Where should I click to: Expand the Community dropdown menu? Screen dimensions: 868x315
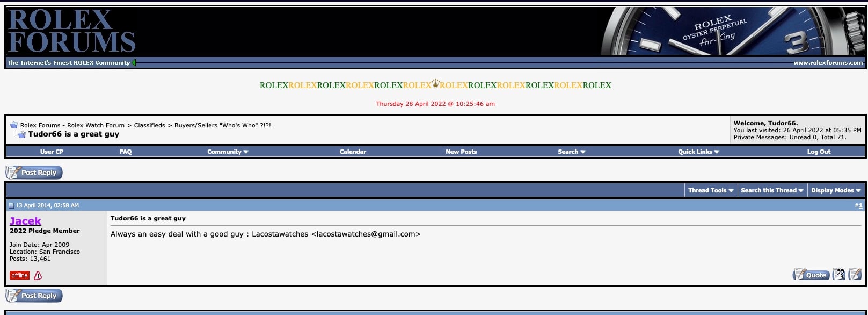tap(228, 152)
